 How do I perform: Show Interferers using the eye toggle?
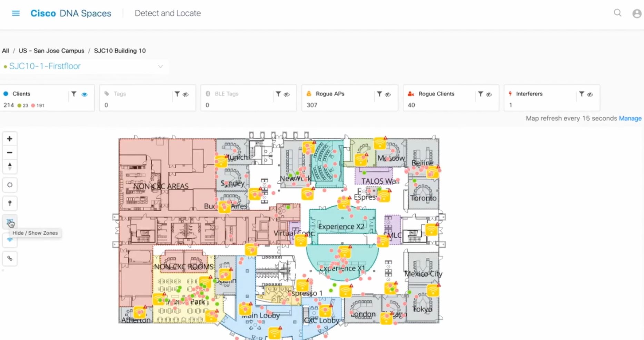click(x=590, y=94)
